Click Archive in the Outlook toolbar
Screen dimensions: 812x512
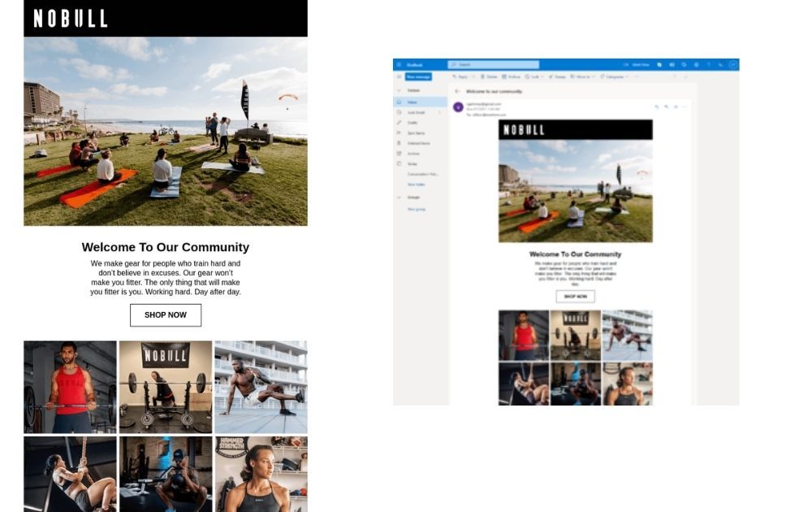click(511, 76)
